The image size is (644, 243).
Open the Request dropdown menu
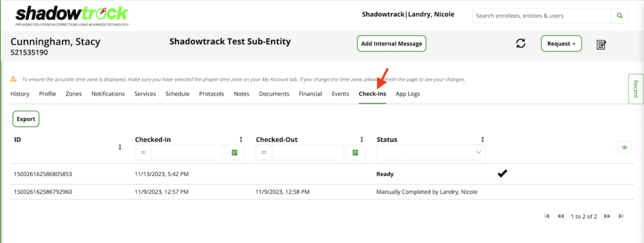pyautogui.click(x=561, y=44)
